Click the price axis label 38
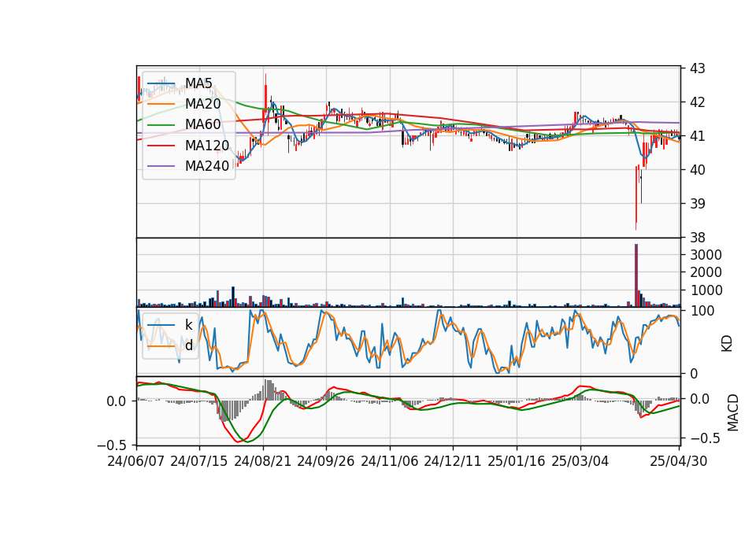This screenshot has width=756, height=543. pos(697,237)
